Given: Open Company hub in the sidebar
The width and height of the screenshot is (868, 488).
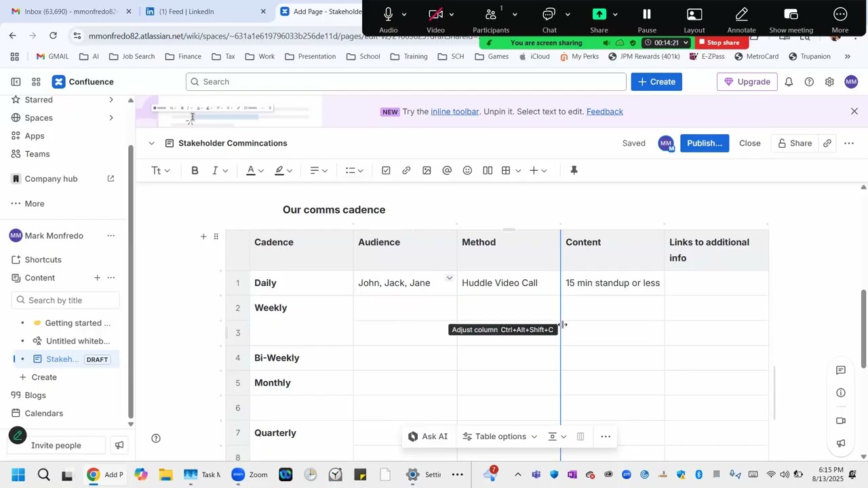Looking at the screenshot, I should coord(51,179).
